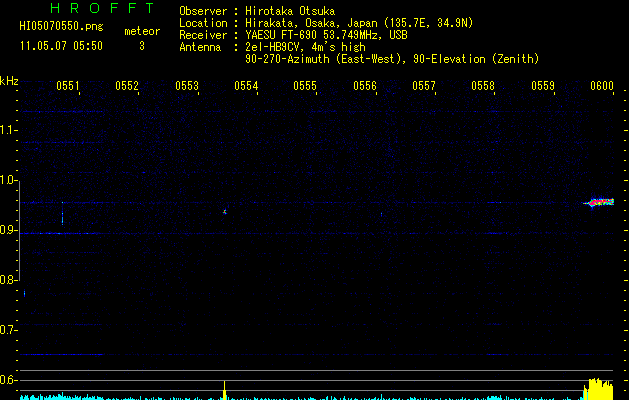Click the 0.9 kHz axis label
This screenshot has height=400, width=629.
pyautogui.click(x=8, y=230)
